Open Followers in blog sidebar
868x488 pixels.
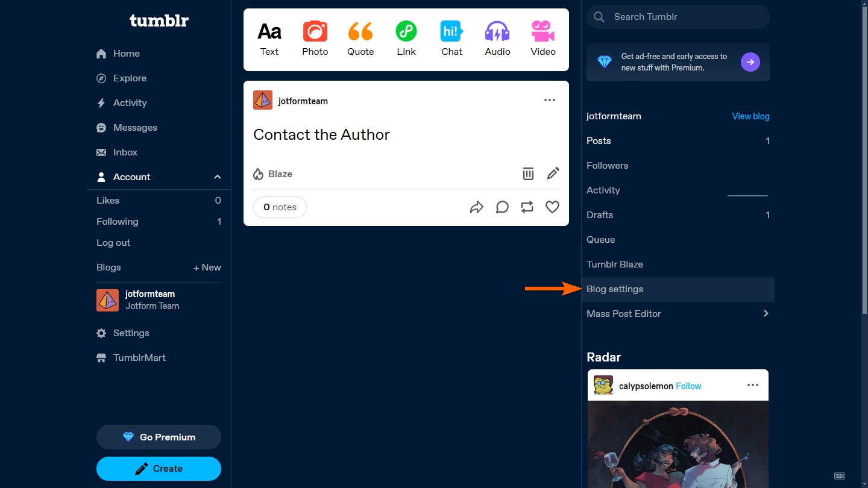point(678,166)
